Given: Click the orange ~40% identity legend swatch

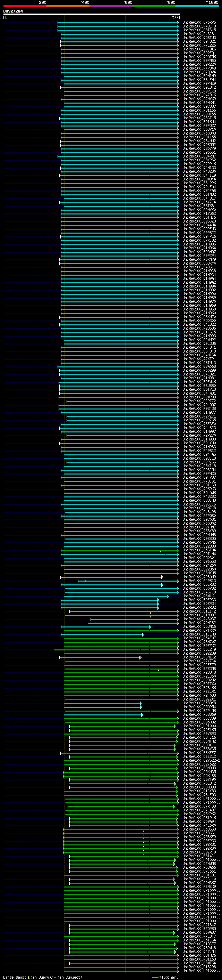Looking at the screenshot, I should 68,6.
